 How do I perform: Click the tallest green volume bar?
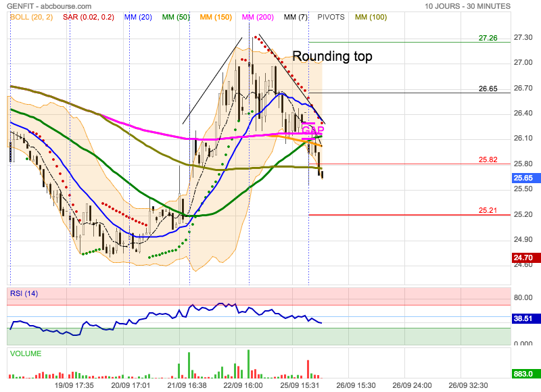point(248,364)
